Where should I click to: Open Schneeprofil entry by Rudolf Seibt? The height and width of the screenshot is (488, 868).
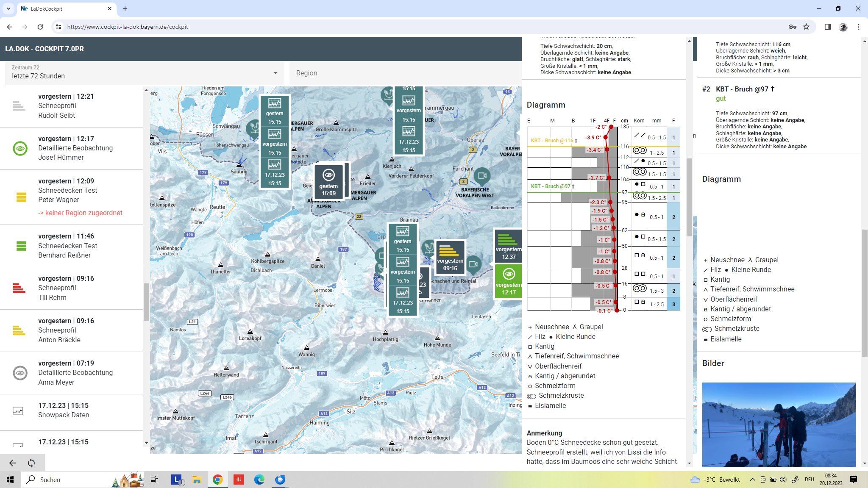[x=72, y=106]
